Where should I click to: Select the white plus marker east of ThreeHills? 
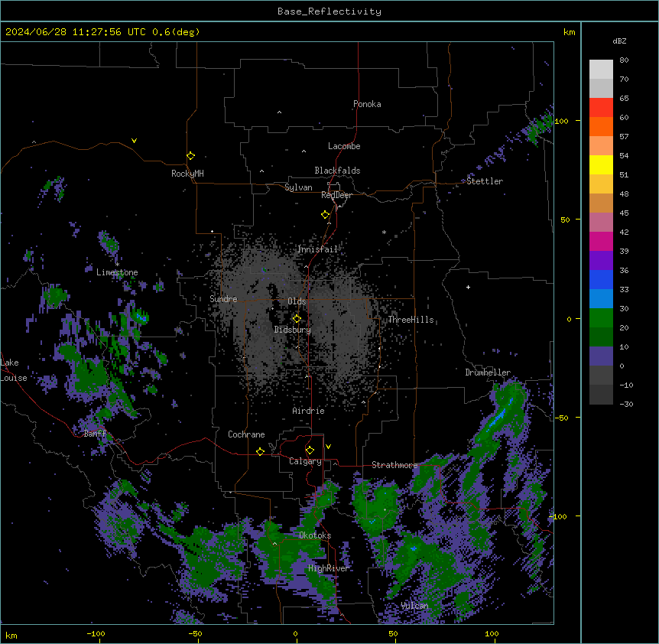coord(468,287)
